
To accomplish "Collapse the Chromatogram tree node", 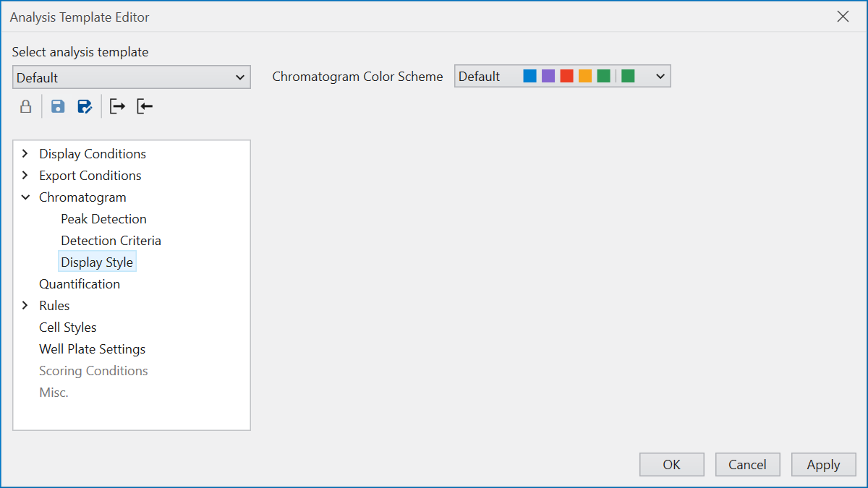I will coord(25,197).
